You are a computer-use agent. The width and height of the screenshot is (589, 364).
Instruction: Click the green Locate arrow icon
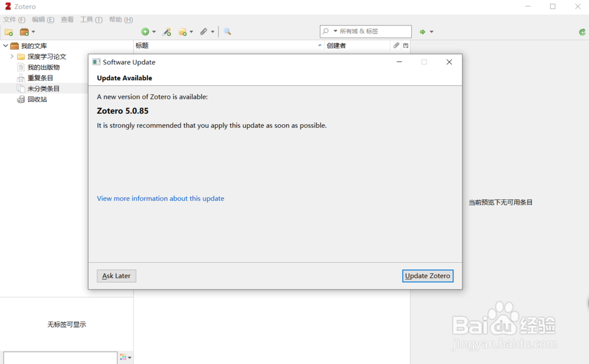point(422,32)
